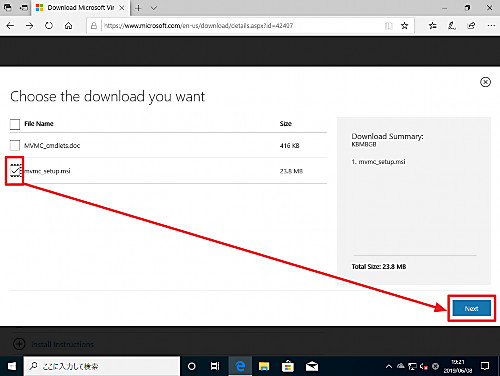
Task: Open the taskbar clock and calendar
Action: 458,366
